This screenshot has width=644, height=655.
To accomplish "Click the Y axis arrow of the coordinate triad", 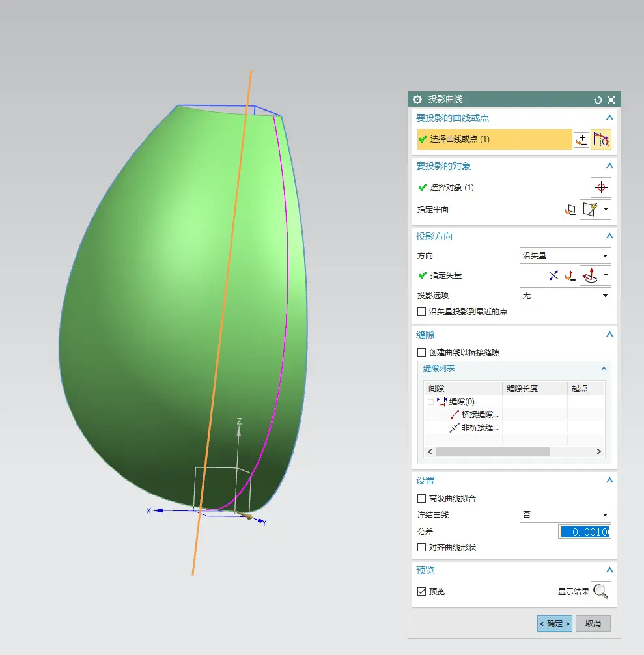I will coord(261,521).
